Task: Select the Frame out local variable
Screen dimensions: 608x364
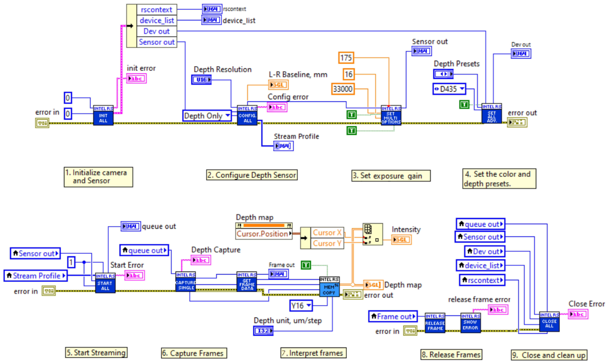Action: click(393, 316)
